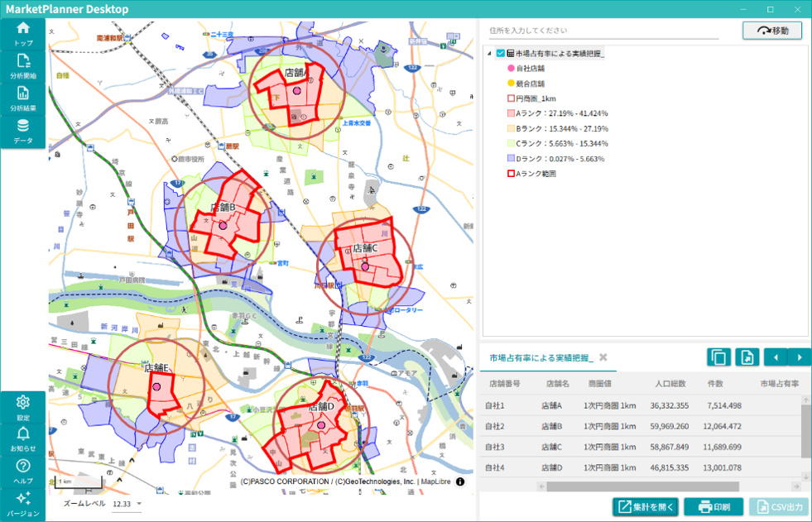Open 設定 gear icon in sidebar
The height and width of the screenshot is (522, 812).
point(23,408)
